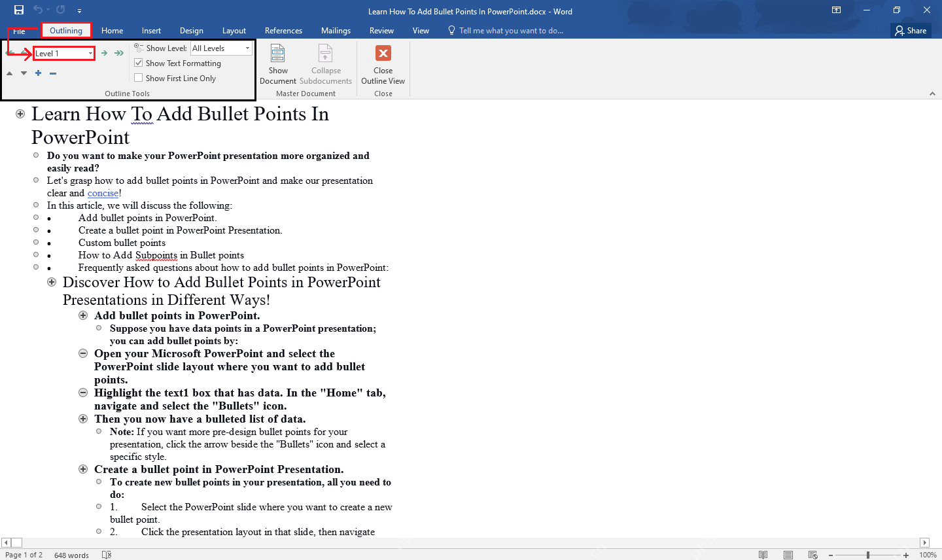The width and height of the screenshot is (942, 560).
Task: Open the Show Level dropdown
Action: pyautogui.click(x=247, y=48)
